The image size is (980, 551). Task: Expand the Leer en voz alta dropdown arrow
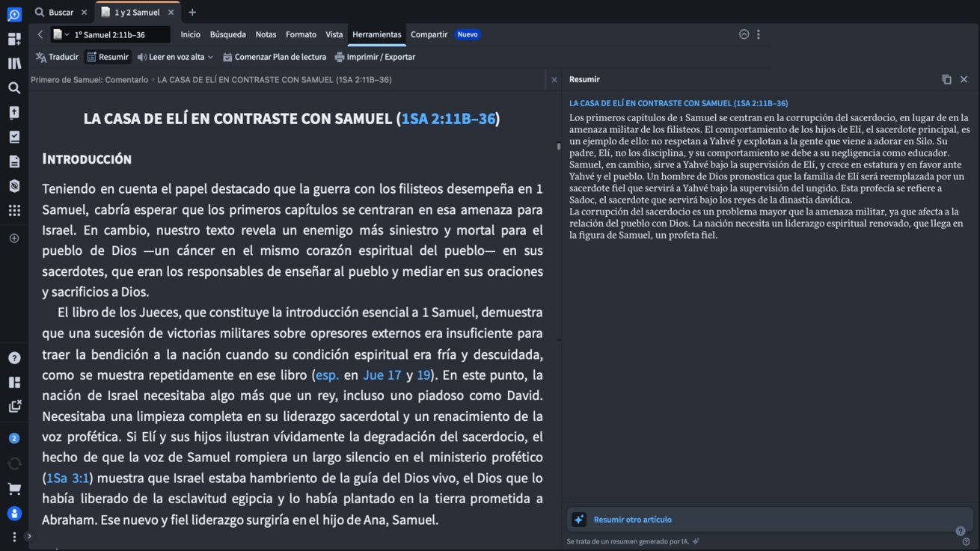(x=210, y=57)
